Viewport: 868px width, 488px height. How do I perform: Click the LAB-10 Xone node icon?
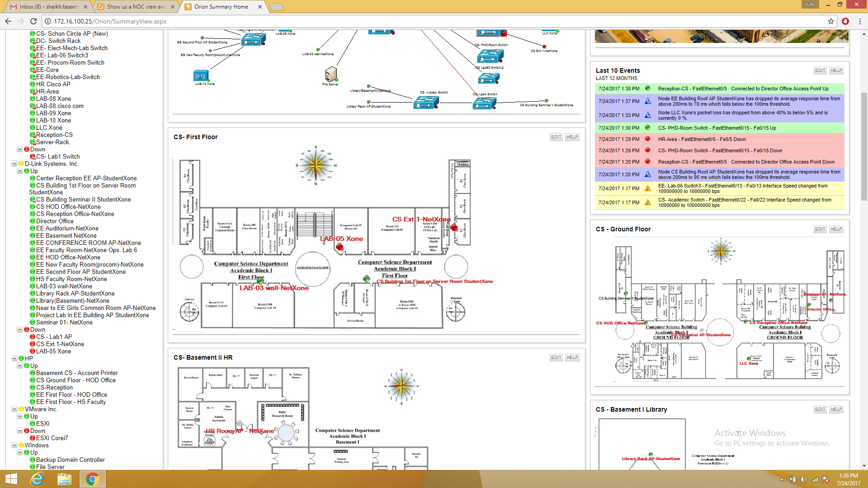pos(201,76)
